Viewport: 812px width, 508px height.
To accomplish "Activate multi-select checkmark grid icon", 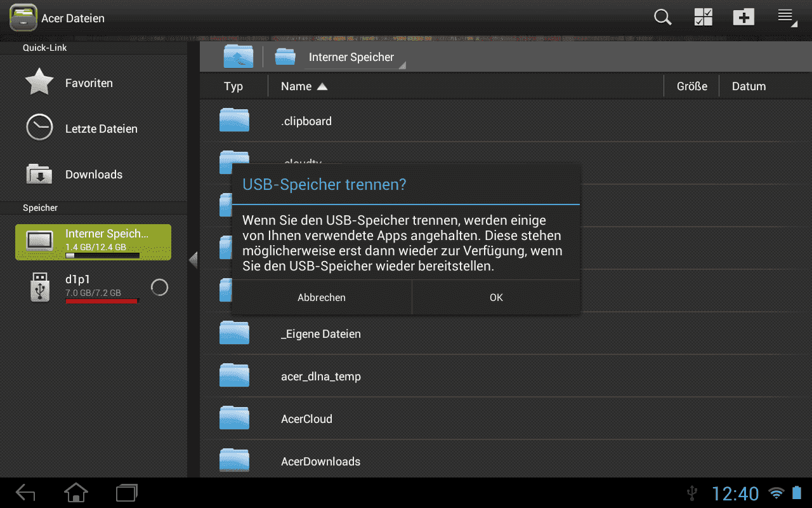I will [x=704, y=17].
